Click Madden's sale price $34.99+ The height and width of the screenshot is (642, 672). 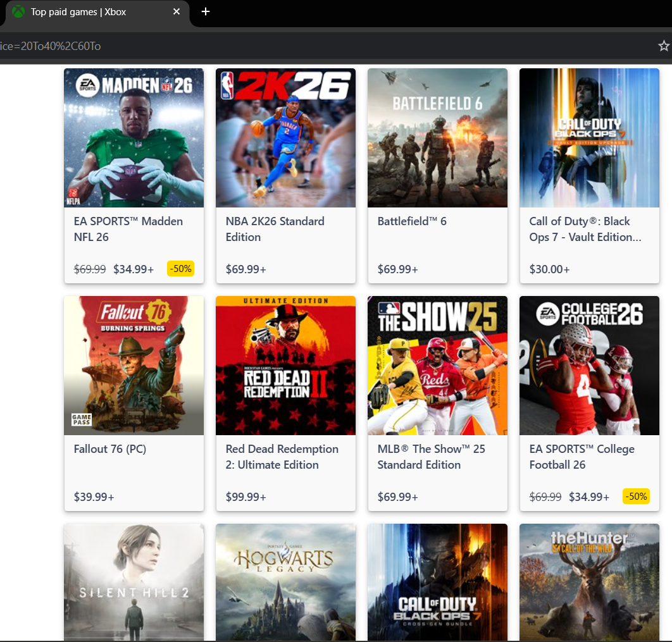pos(134,269)
